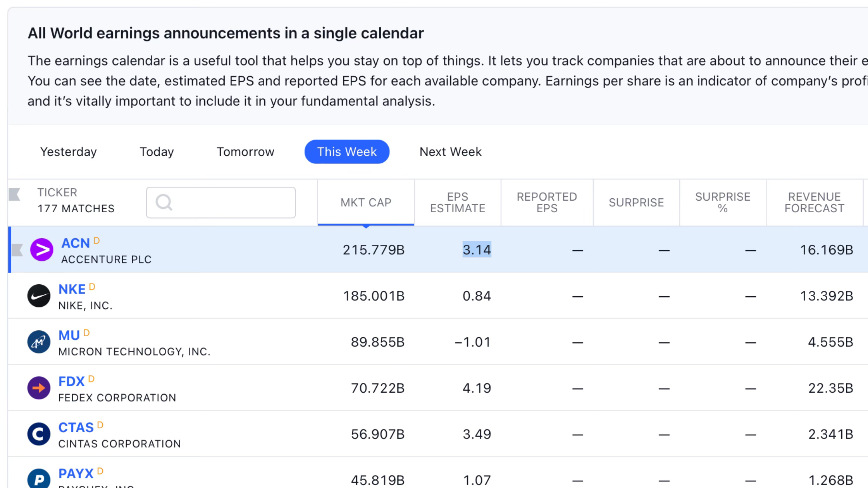
Task: Click the 185.001B market cap value
Action: point(374,296)
